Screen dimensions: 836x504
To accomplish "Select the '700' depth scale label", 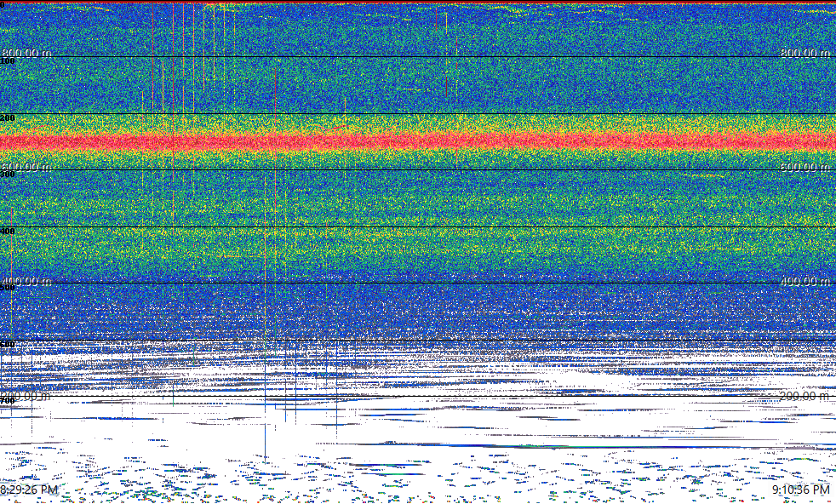I will pos(8,400).
